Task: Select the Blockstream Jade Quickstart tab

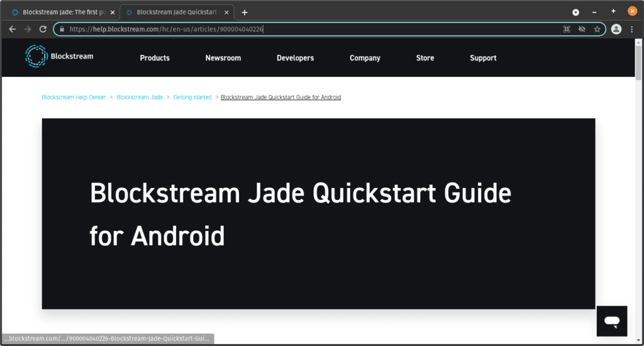Action: click(x=177, y=13)
